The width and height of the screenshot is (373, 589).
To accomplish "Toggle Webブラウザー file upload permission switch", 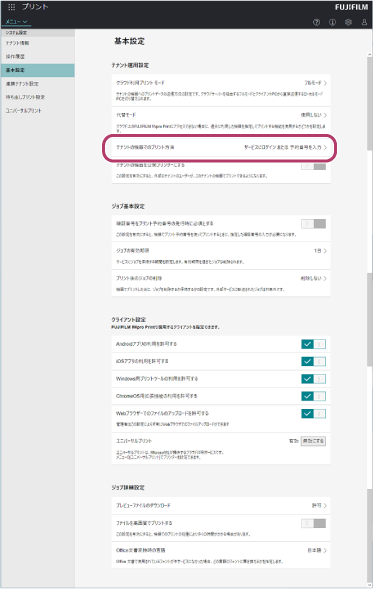I will tap(313, 414).
